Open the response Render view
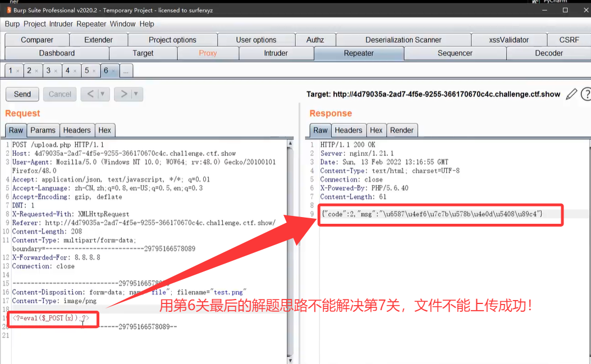 pyautogui.click(x=402, y=130)
